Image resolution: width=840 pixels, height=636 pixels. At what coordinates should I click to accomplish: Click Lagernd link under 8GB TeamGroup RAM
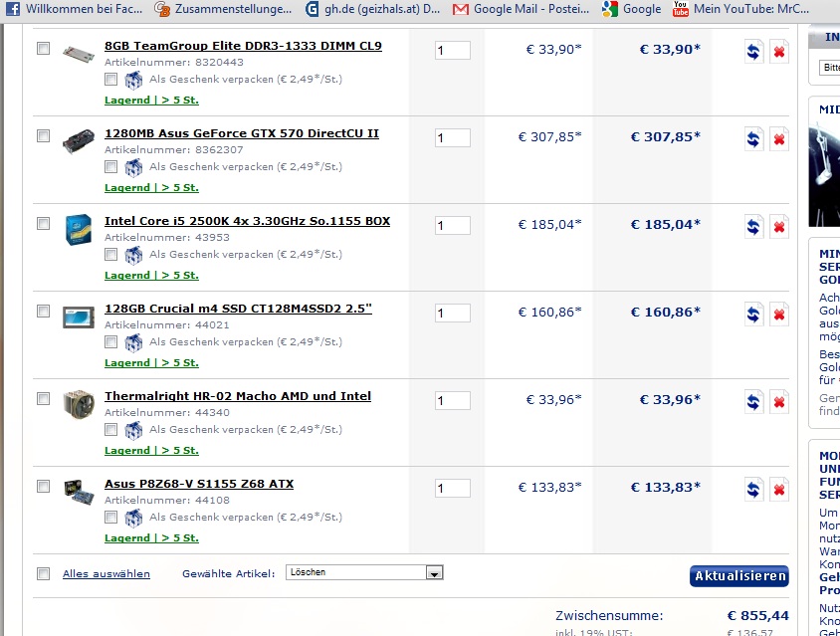(x=151, y=101)
